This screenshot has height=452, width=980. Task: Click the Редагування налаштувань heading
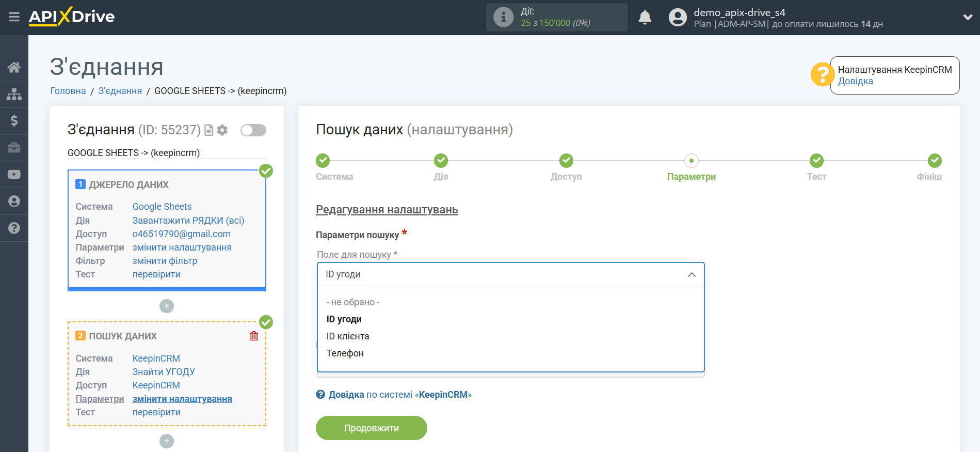click(x=387, y=210)
